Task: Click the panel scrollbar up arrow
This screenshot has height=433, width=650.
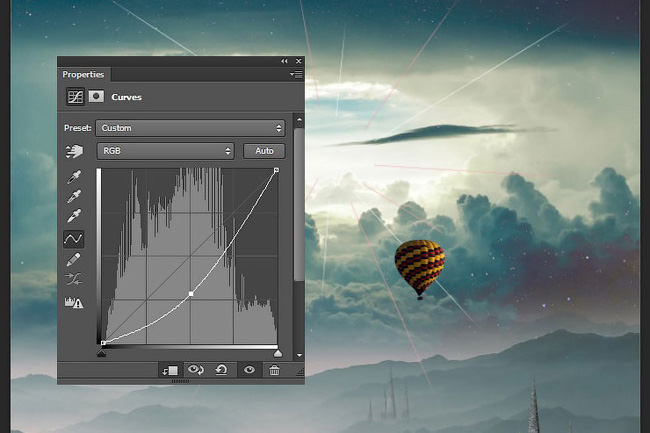Action: (x=299, y=120)
